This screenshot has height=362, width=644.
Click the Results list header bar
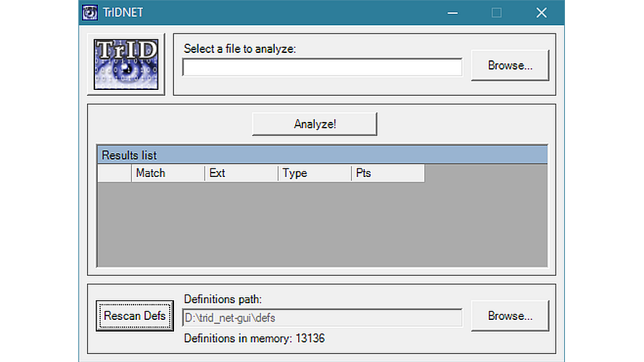(321, 155)
